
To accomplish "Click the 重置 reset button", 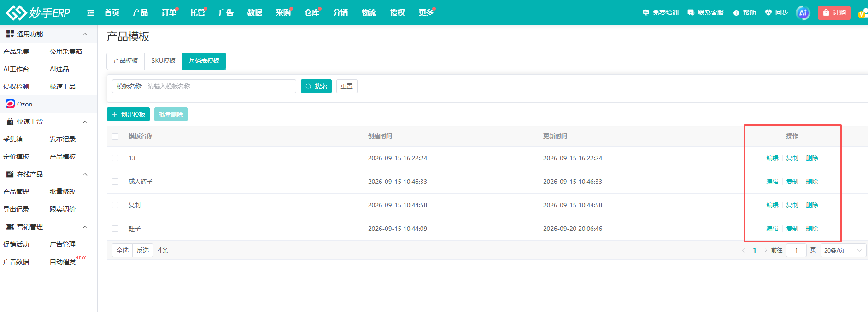I will (346, 86).
